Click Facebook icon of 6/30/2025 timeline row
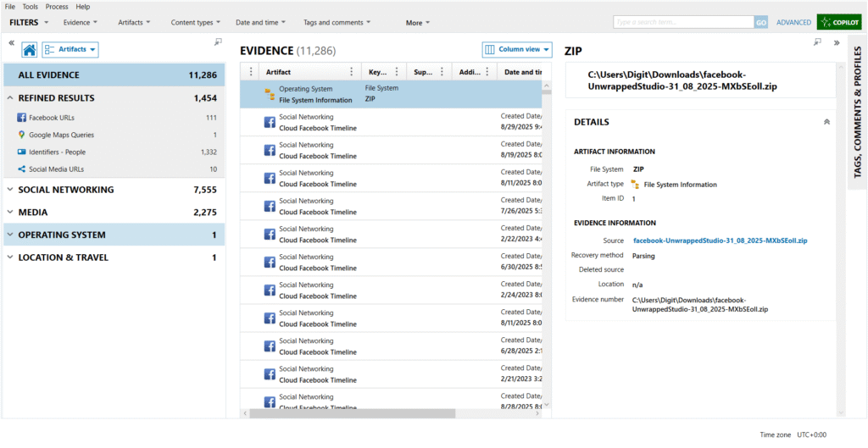The image size is (868, 448). click(270, 263)
